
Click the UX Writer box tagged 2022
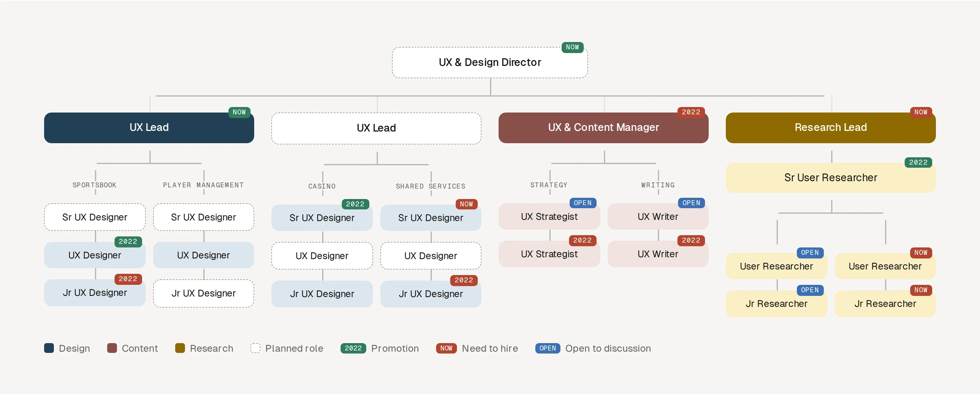point(658,254)
